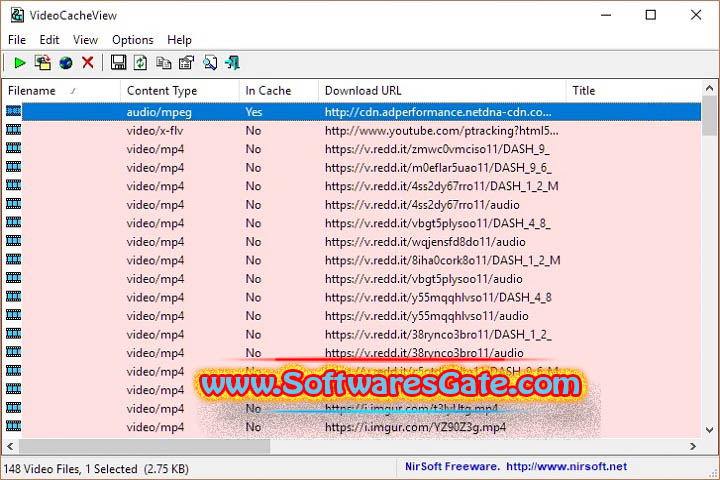This screenshot has height=480, width=720.
Task: Click the 'Yes' In Cache cell
Action: 253,112
